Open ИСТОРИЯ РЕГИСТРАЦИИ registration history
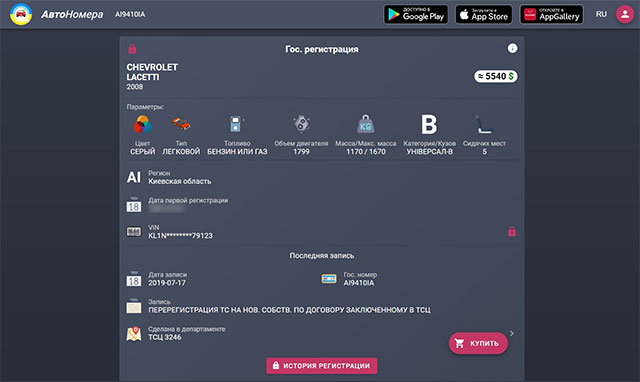Viewport: 640px width, 382px height. [x=322, y=366]
